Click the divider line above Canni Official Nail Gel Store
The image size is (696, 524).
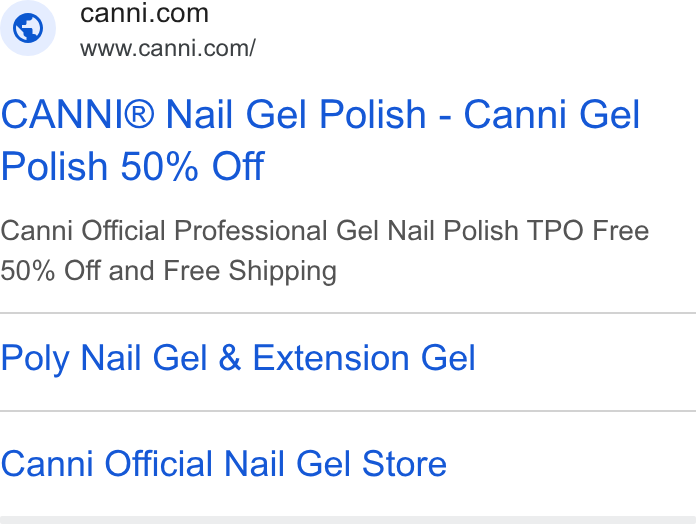[x=348, y=411]
